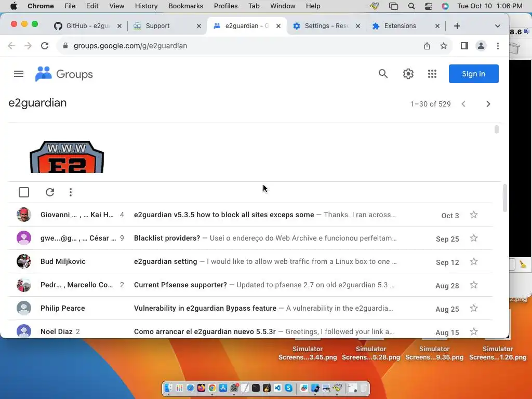Click the e2guardian group logo image

point(67,157)
